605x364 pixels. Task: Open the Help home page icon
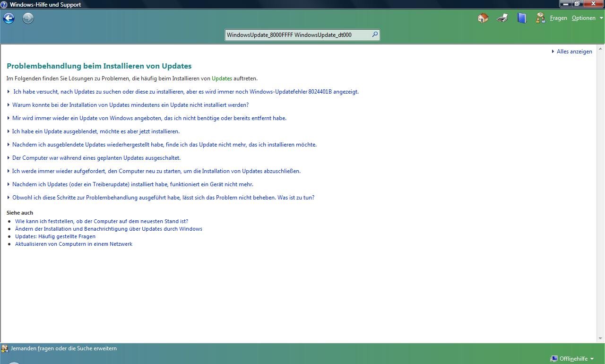click(x=483, y=18)
